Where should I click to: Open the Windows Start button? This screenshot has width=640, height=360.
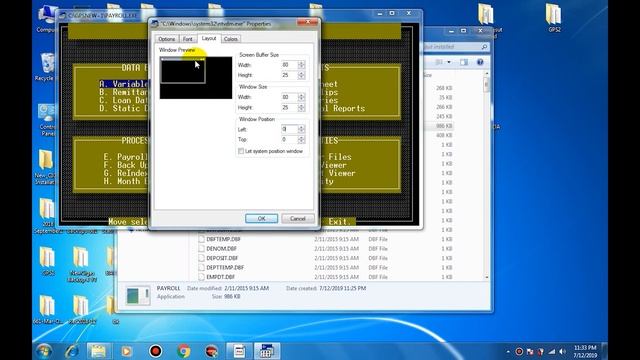point(43,351)
